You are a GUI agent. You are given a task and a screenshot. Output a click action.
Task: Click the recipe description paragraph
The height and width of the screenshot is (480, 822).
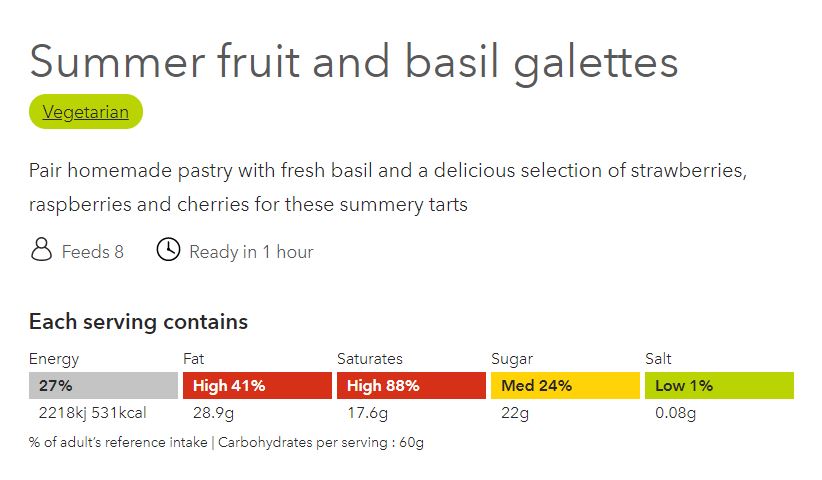[388, 188]
